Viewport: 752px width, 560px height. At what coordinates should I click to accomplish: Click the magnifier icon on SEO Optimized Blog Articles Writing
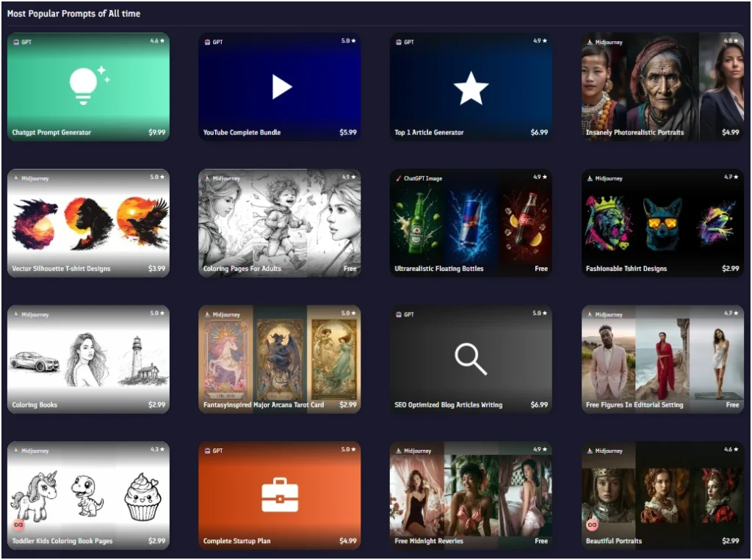[x=470, y=359]
